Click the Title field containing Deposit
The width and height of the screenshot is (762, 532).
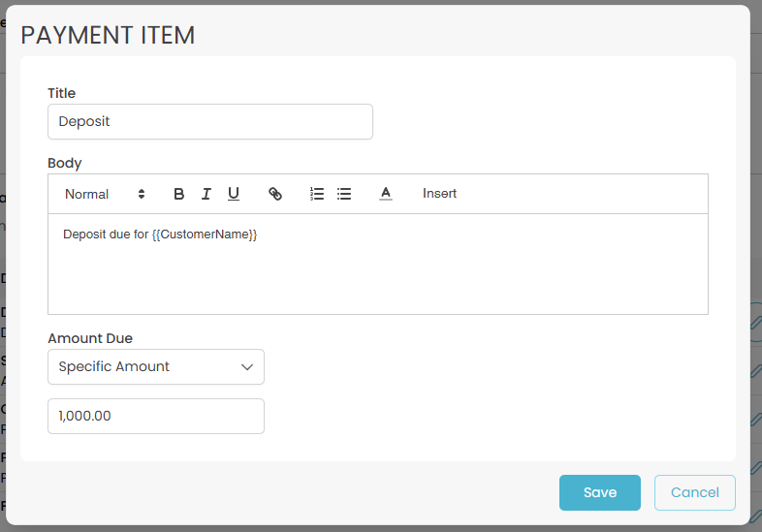click(x=209, y=122)
